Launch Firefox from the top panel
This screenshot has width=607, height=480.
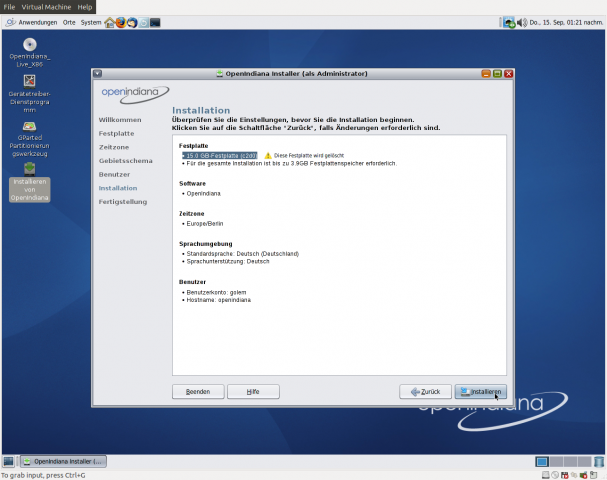pyautogui.click(x=121, y=22)
